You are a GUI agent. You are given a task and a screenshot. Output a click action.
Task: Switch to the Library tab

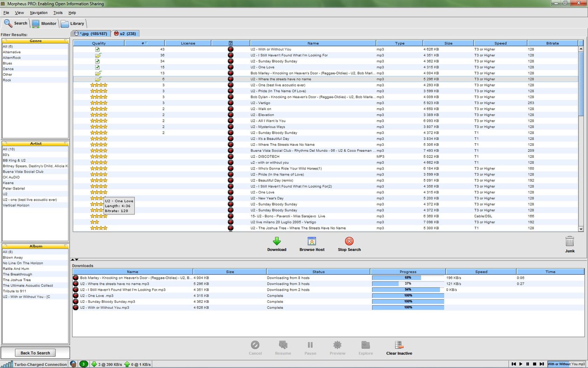click(x=73, y=23)
